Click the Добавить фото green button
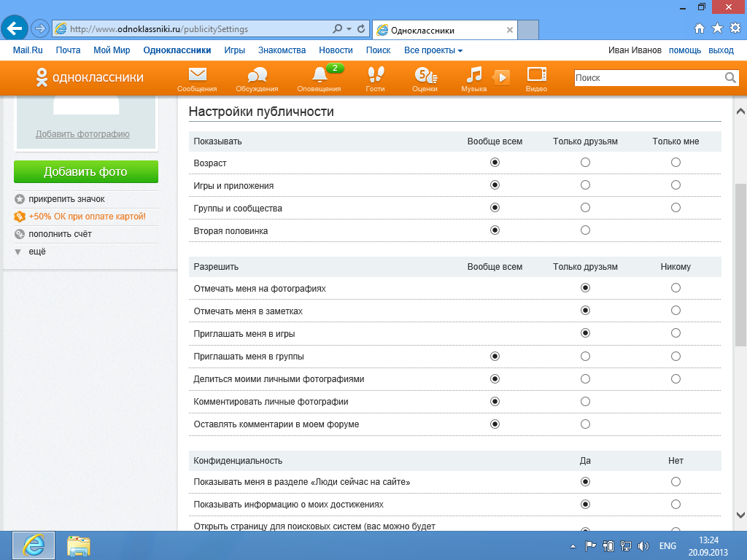 click(x=86, y=171)
